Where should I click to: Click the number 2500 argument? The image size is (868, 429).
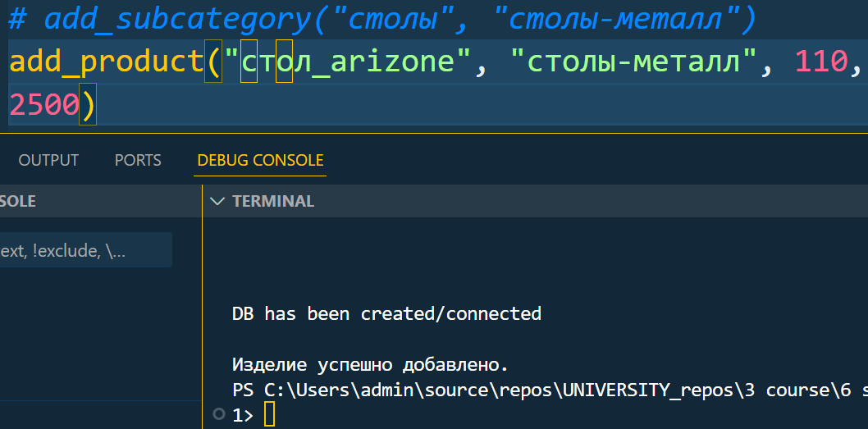(44, 105)
